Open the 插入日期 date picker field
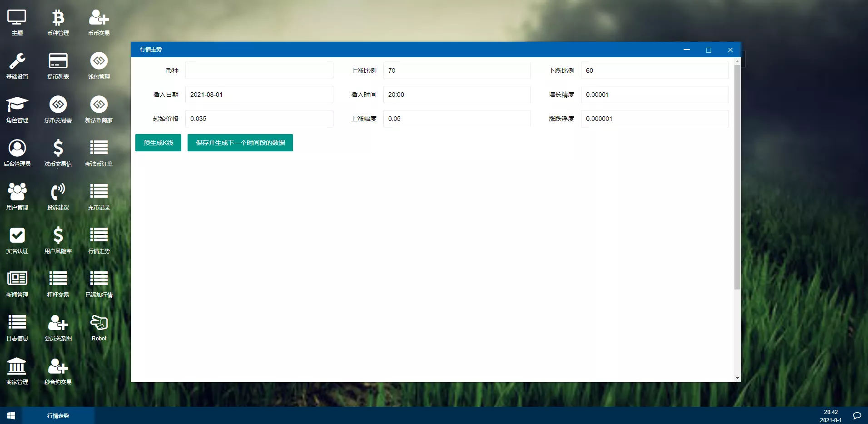Viewport: 868px width, 424px height. pos(259,95)
